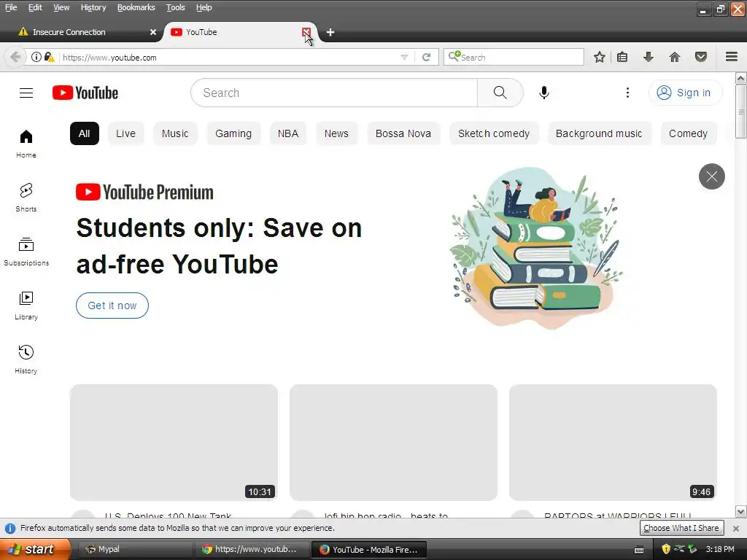Open the Edit menu
The width and height of the screenshot is (747, 560).
pos(35,7)
